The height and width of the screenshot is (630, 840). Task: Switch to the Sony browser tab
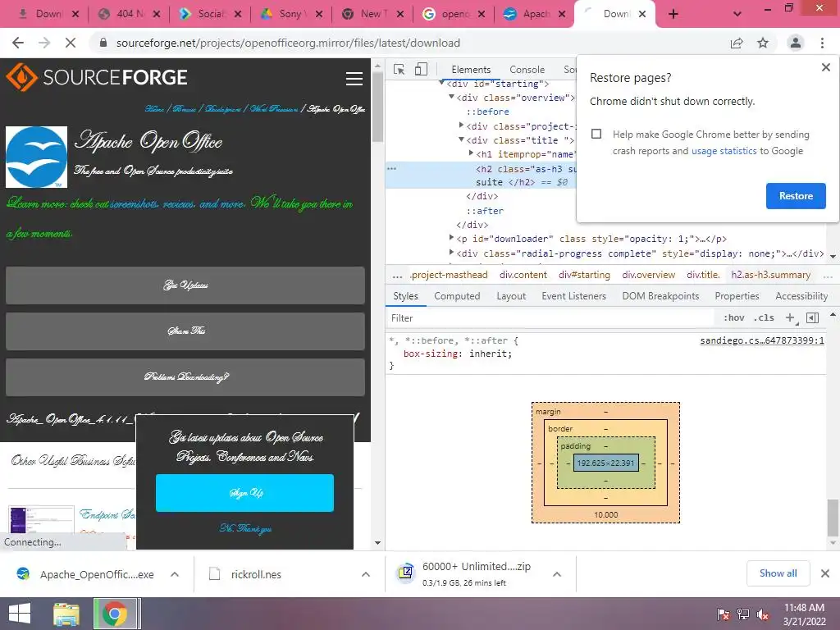click(x=290, y=14)
